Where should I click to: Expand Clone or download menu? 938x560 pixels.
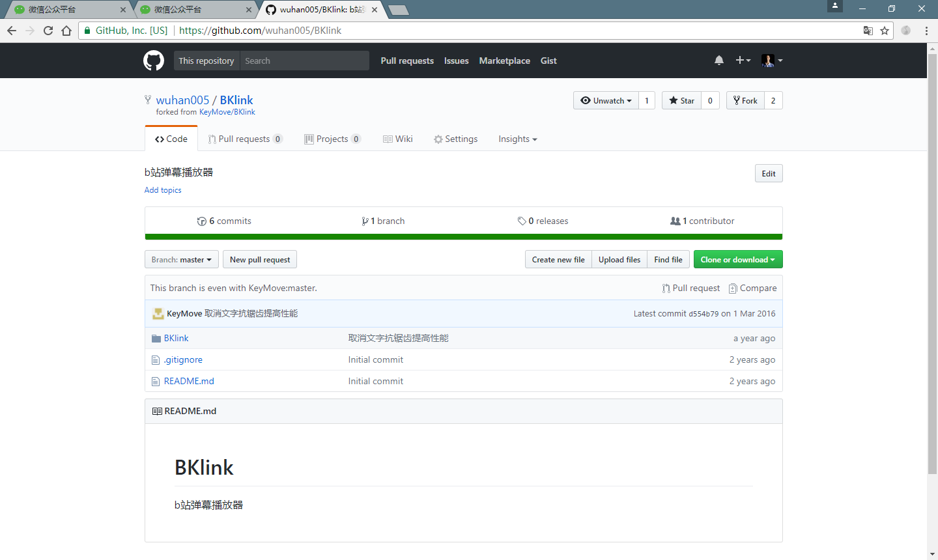click(x=737, y=259)
